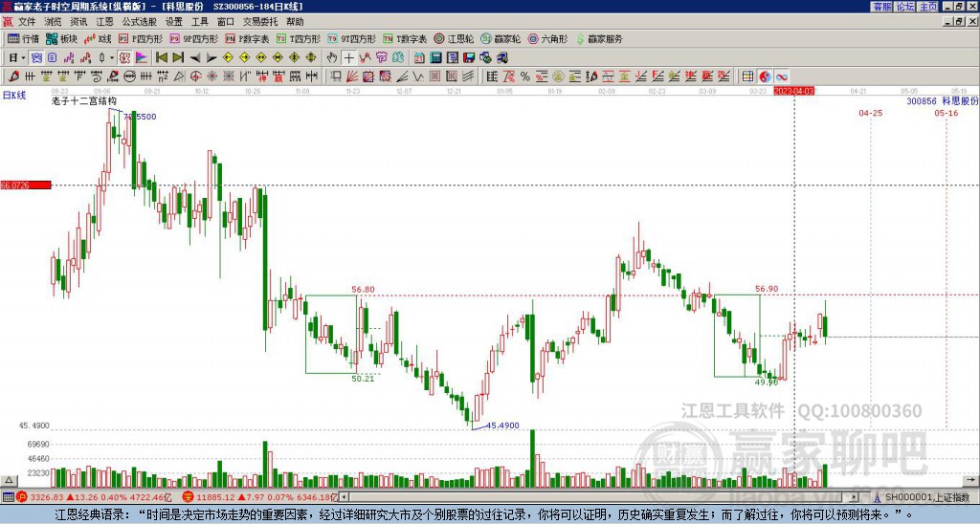Toggle the infinity loop button
Image resolution: width=980 pixels, height=524 pixels.
[x=782, y=76]
